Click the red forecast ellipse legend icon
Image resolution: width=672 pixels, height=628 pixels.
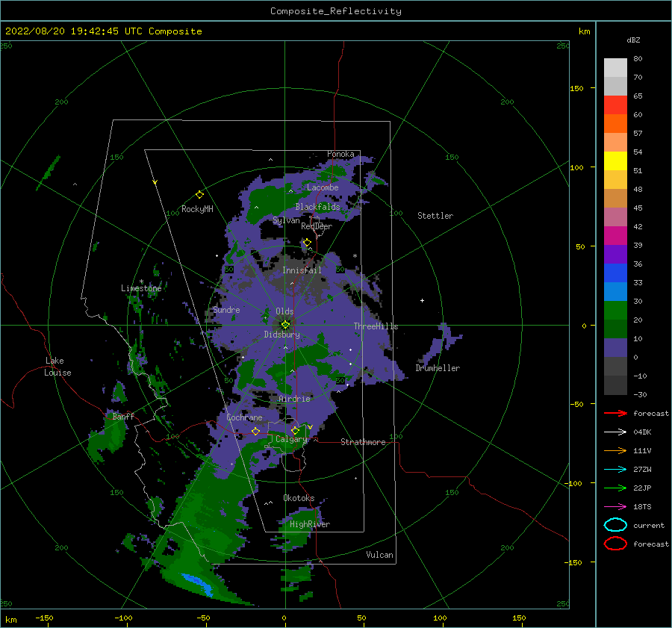coord(615,544)
